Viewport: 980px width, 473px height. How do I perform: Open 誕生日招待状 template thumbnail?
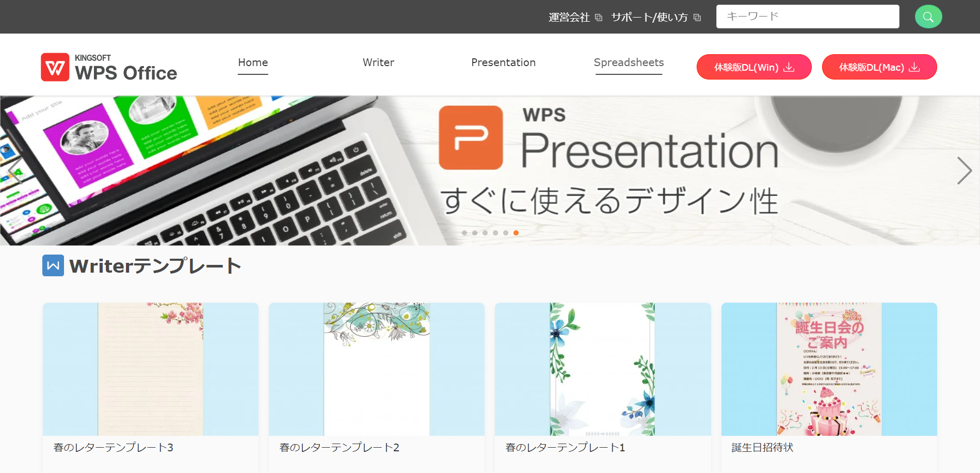point(829,369)
